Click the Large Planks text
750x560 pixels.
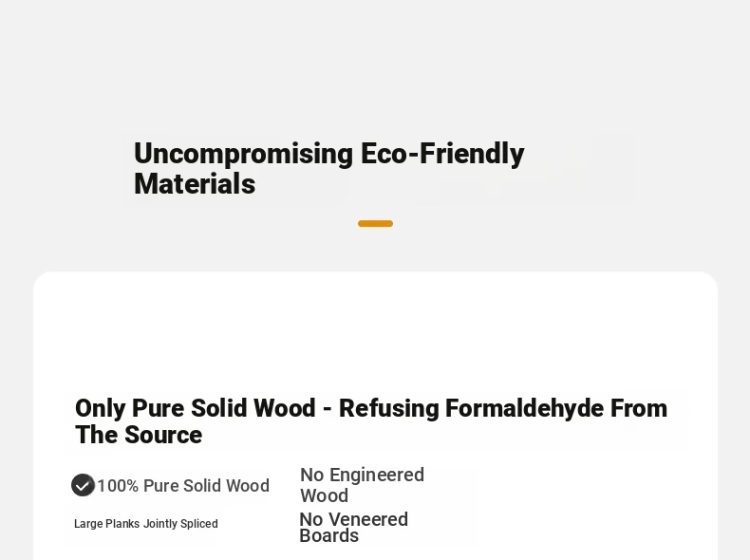[x=106, y=524]
